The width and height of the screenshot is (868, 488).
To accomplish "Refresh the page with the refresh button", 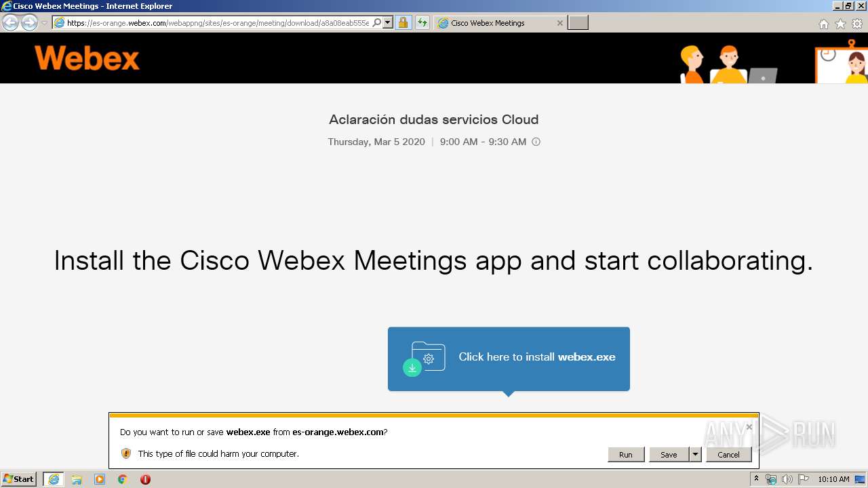I will [422, 23].
